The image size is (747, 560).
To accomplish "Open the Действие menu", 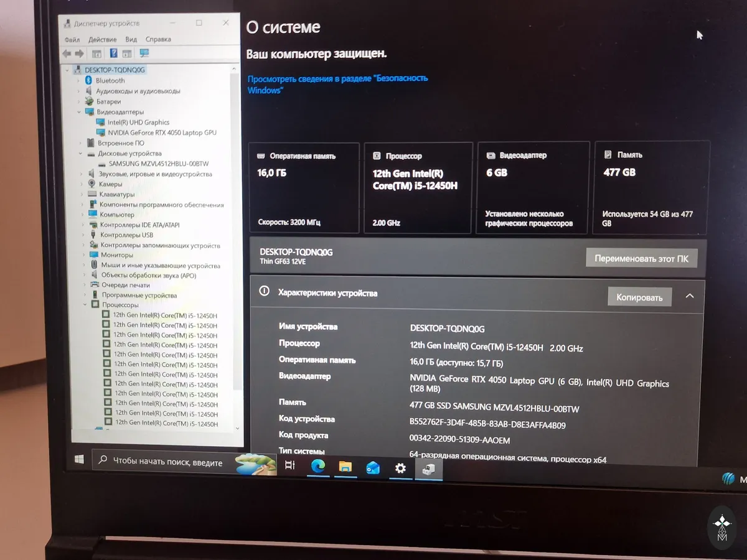I will pyautogui.click(x=103, y=39).
